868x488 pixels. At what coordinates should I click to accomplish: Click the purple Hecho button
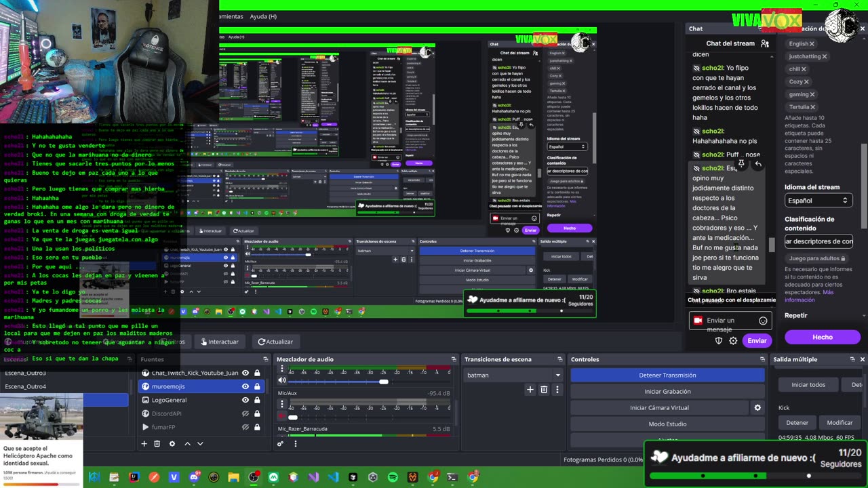822,337
